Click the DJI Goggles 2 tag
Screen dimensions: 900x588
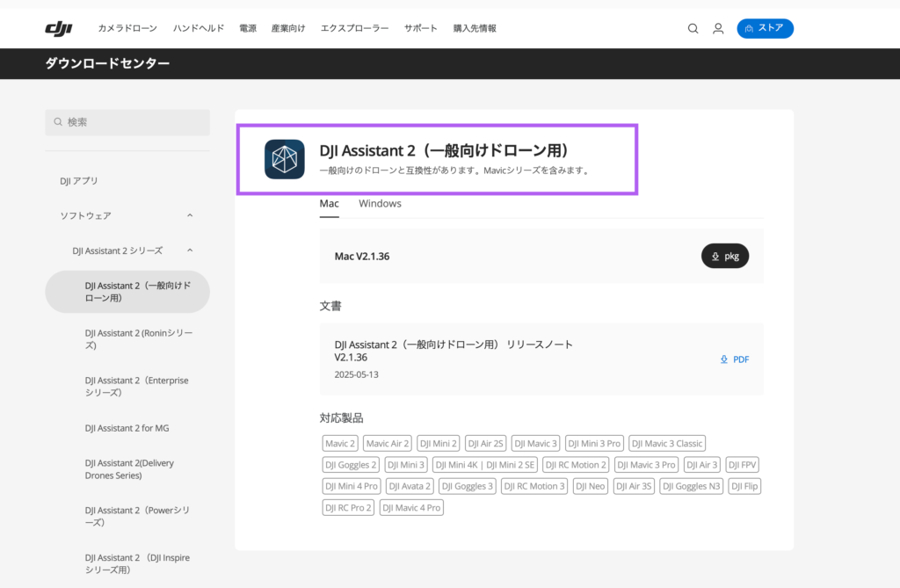pyautogui.click(x=351, y=465)
